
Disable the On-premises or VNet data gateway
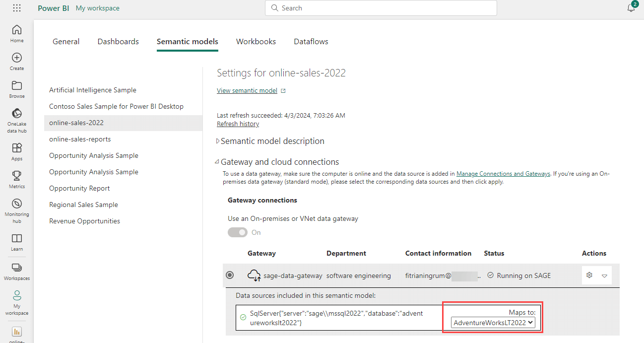[x=237, y=232]
